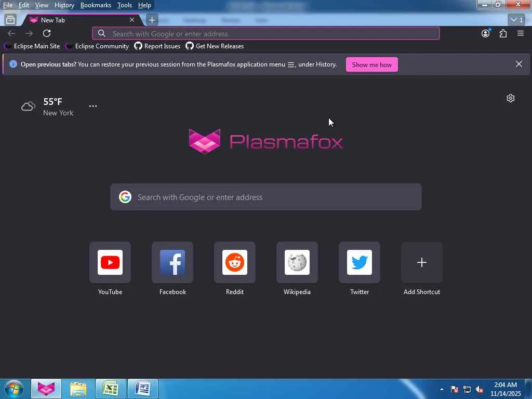
Task: Open the Tools menu
Action: tap(125, 5)
